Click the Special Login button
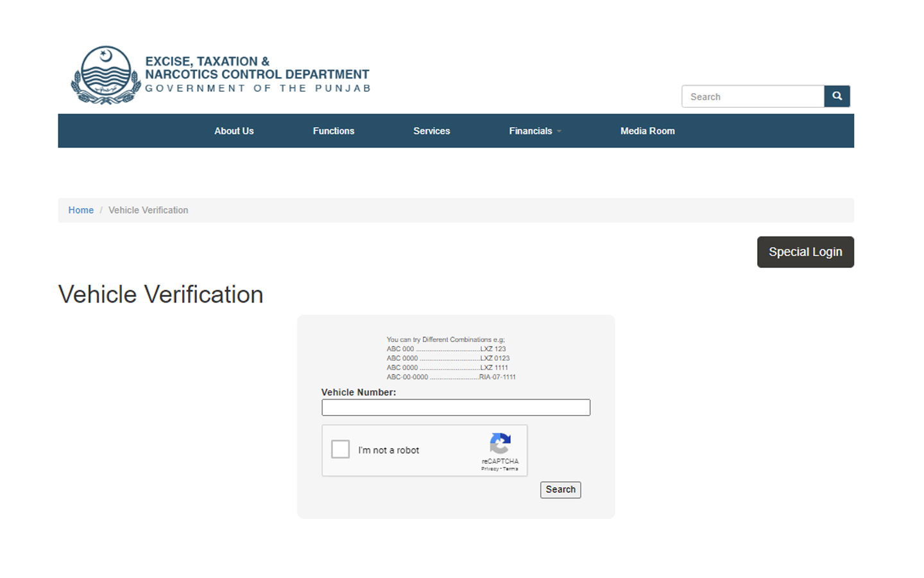924x578 pixels. coord(805,252)
